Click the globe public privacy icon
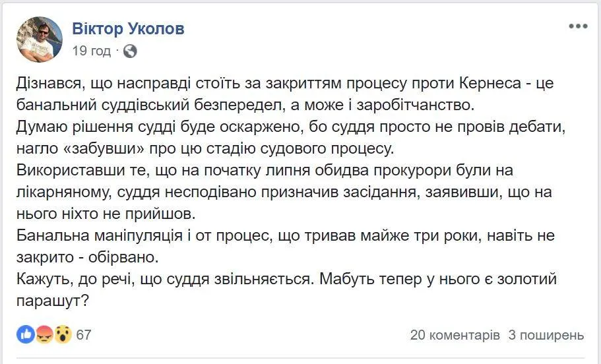The width and height of the screenshot is (601, 364). click(x=130, y=50)
